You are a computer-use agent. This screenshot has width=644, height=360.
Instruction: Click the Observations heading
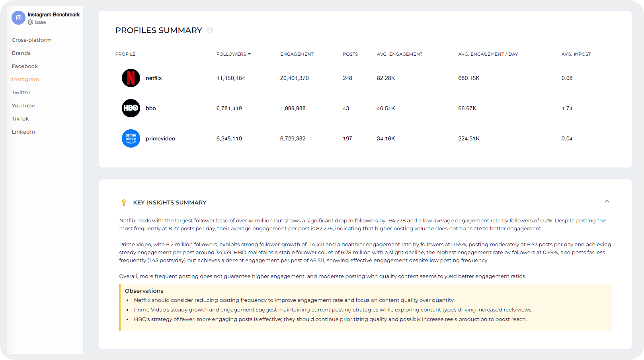click(x=144, y=291)
